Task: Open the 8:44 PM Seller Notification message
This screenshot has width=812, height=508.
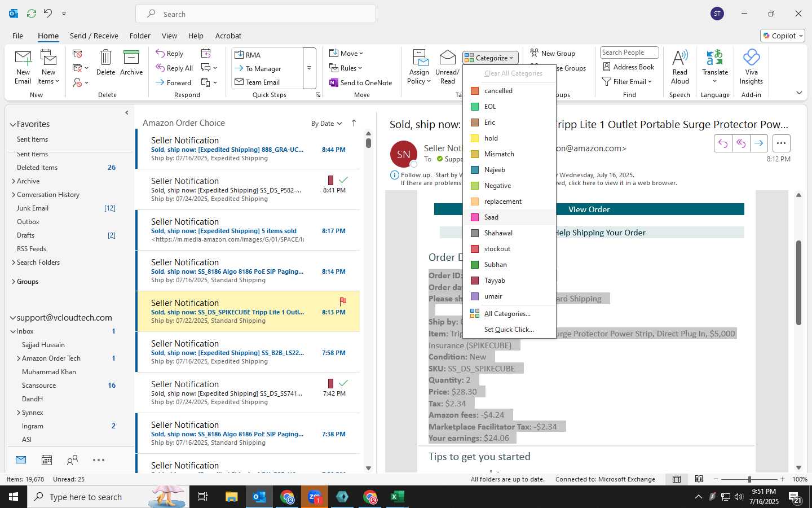Action: coord(248,149)
